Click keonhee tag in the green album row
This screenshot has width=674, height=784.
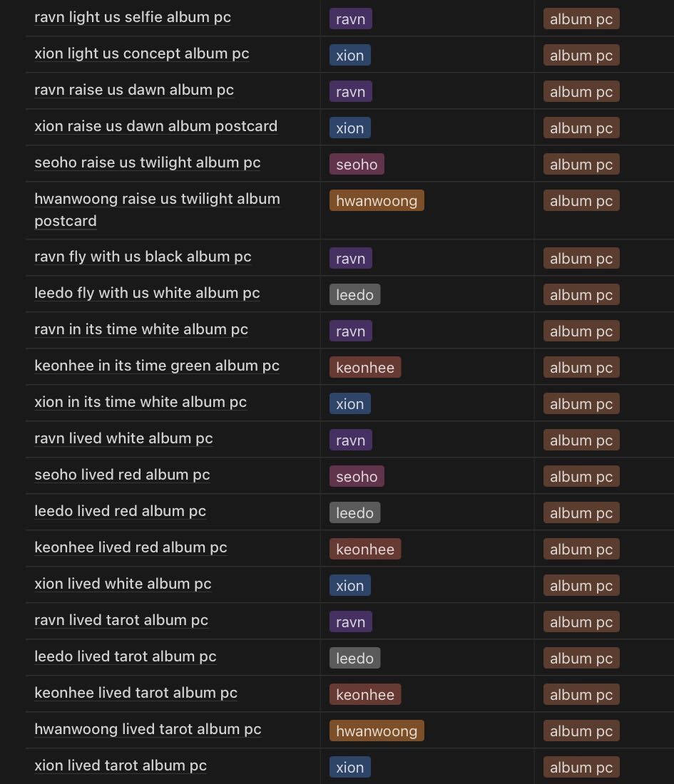click(365, 368)
